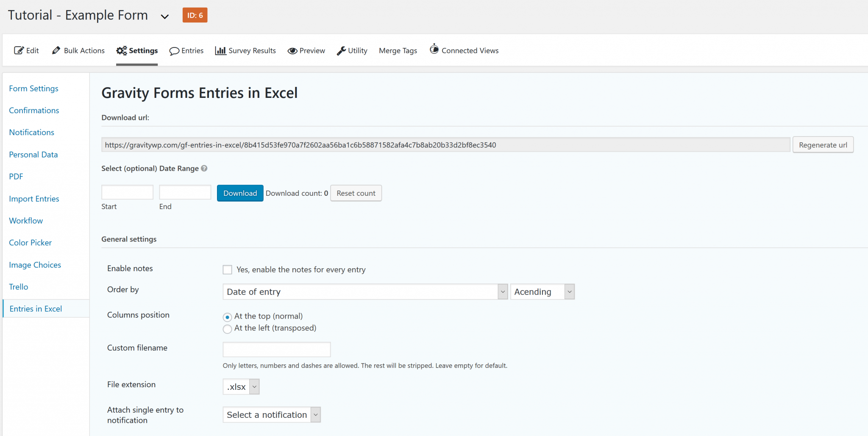Enable notes for every entry checkbox

click(x=228, y=270)
